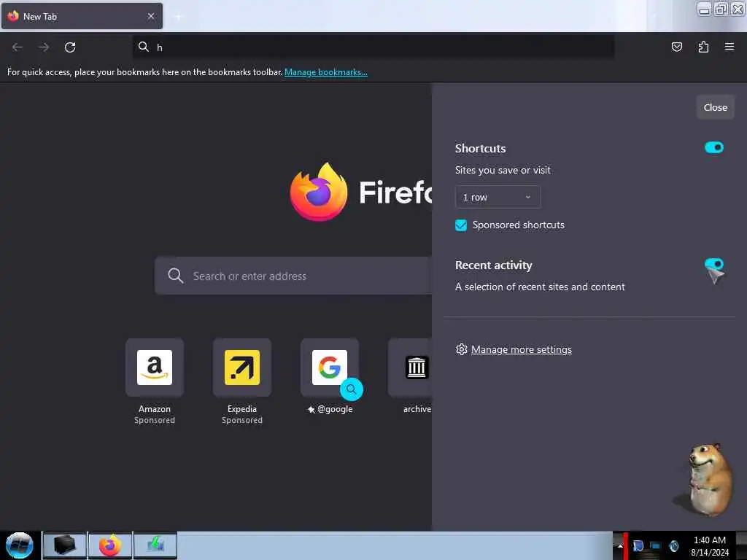Go forward with the forward arrow
This screenshot has width=747, height=560.
[x=44, y=47]
